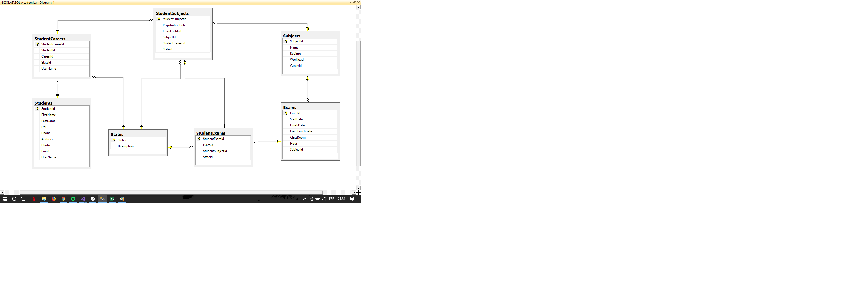Screen dimensions: 868x285
Task: Open Cortana search circle on taskbar
Action: (14, 199)
